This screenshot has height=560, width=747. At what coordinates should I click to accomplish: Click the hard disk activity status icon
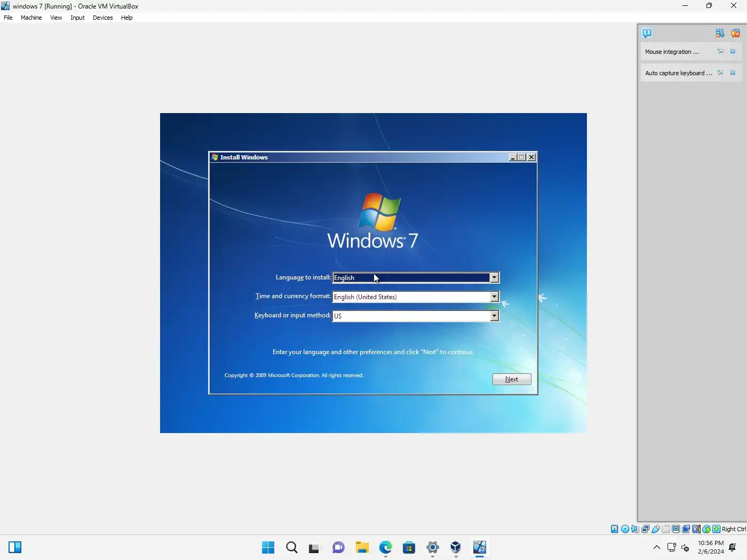click(x=615, y=529)
